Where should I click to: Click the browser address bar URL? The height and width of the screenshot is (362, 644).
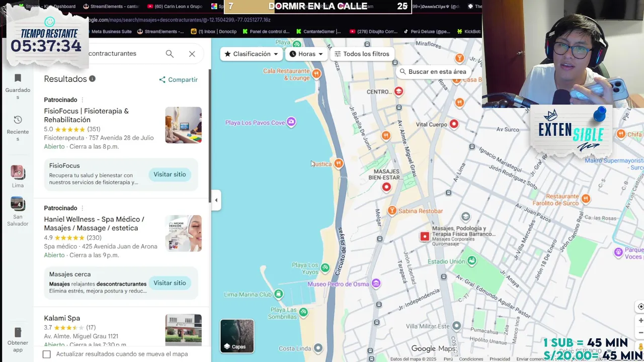[180, 20]
